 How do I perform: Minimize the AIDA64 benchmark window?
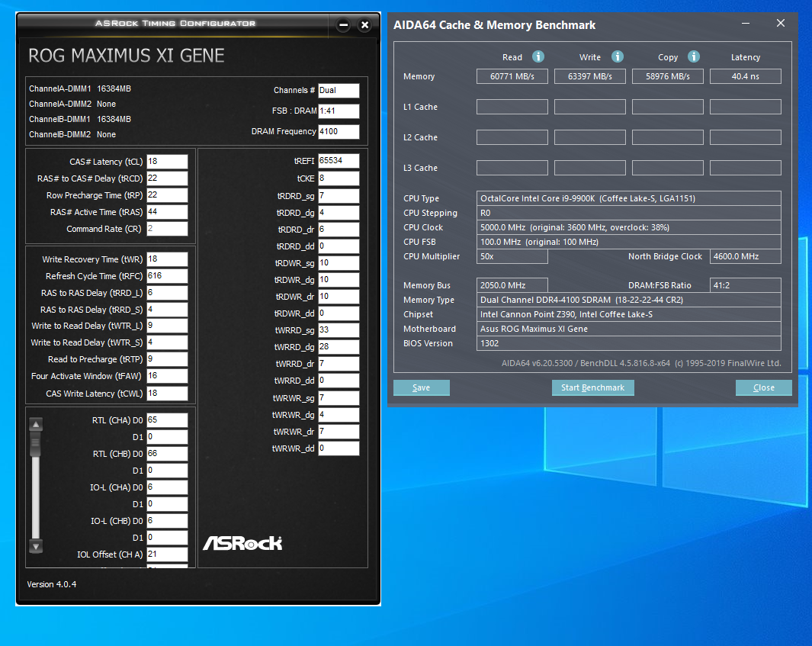(745, 24)
